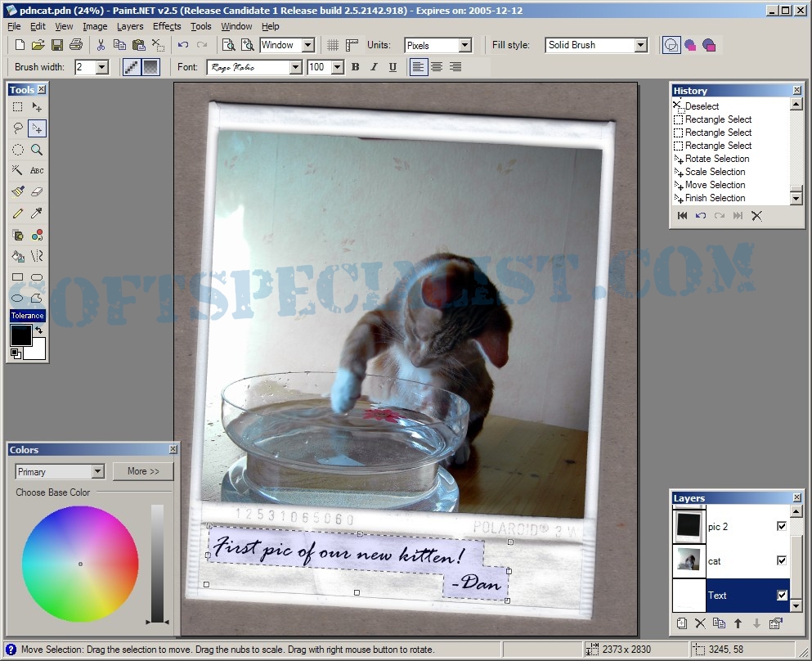Select the Text (ABC) tool
Viewport: 812px width, 661px height.
pos(37,170)
